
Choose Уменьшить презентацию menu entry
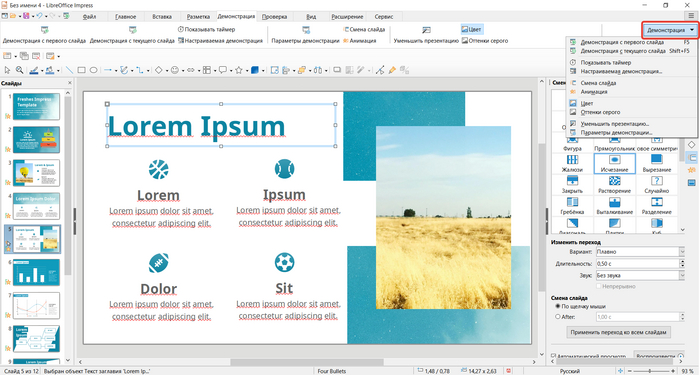tap(631, 124)
